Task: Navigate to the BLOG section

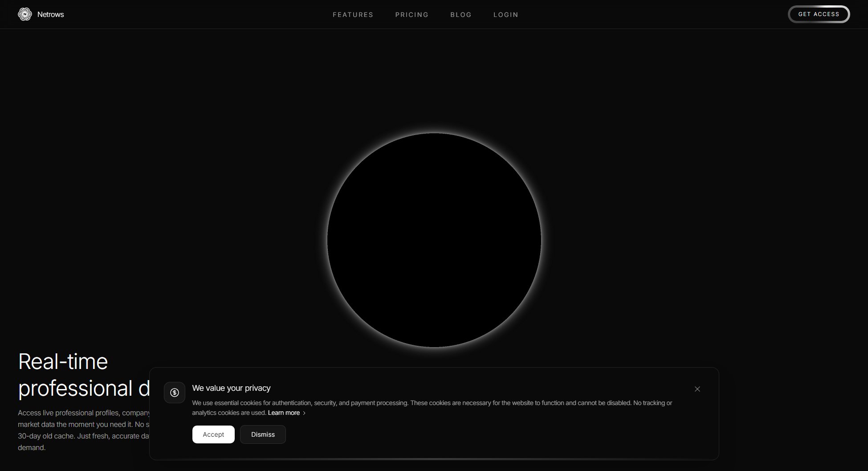Action: pyautogui.click(x=461, y=14)
